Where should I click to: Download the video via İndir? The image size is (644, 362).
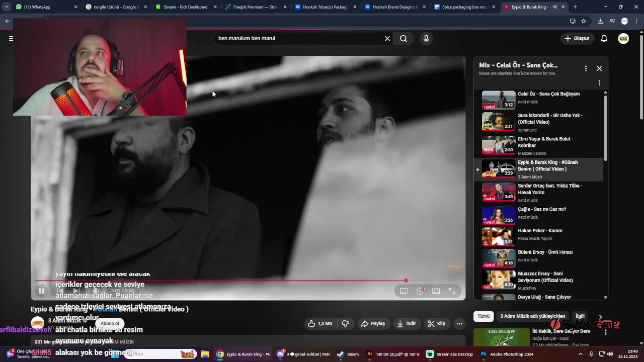[407, 324]
